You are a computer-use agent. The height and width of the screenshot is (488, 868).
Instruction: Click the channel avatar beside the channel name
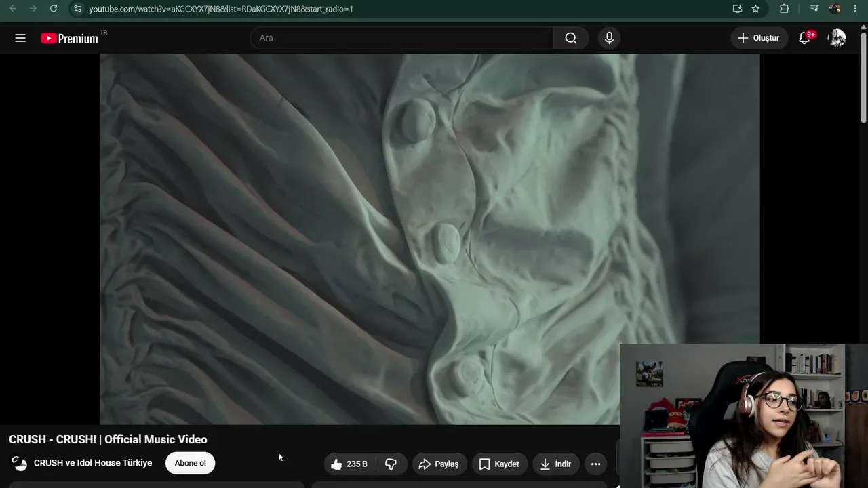pos(19,463)
